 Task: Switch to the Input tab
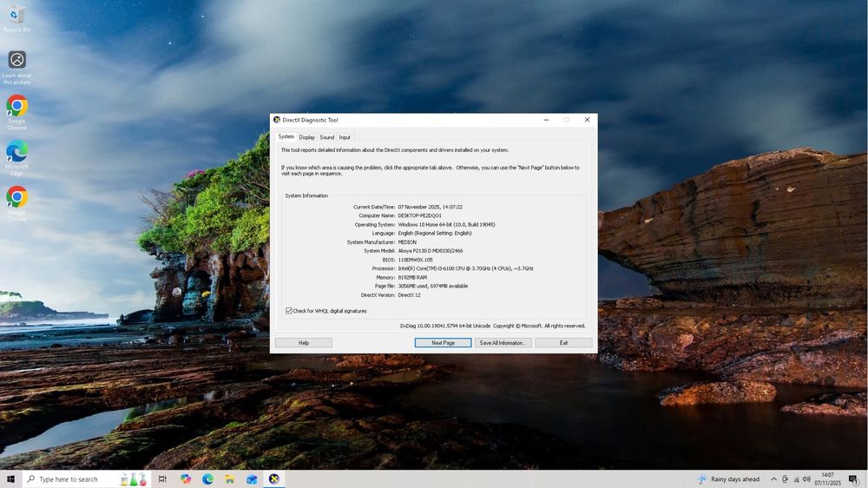click(x=345, y=137)
